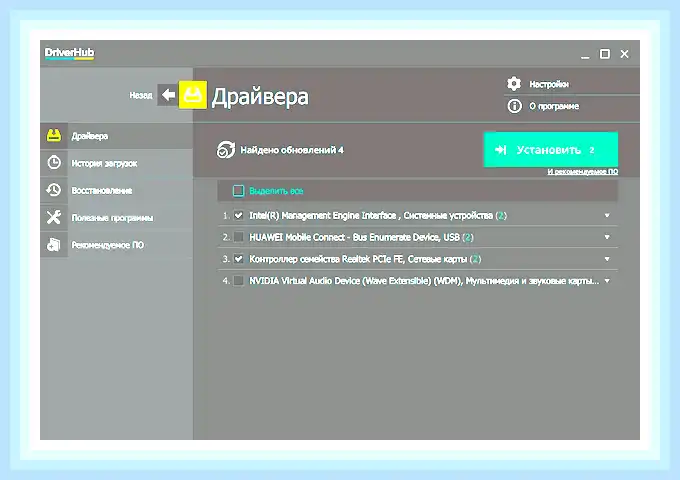Go back using the arrow icon
The image size is (680, 480).
[168, 95]
